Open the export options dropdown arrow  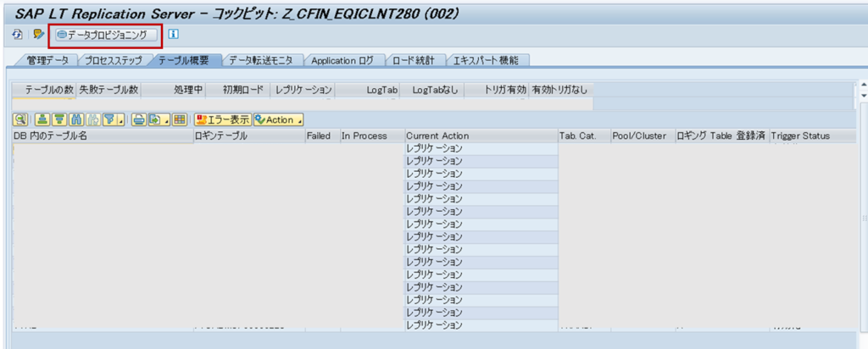point(166,119)
